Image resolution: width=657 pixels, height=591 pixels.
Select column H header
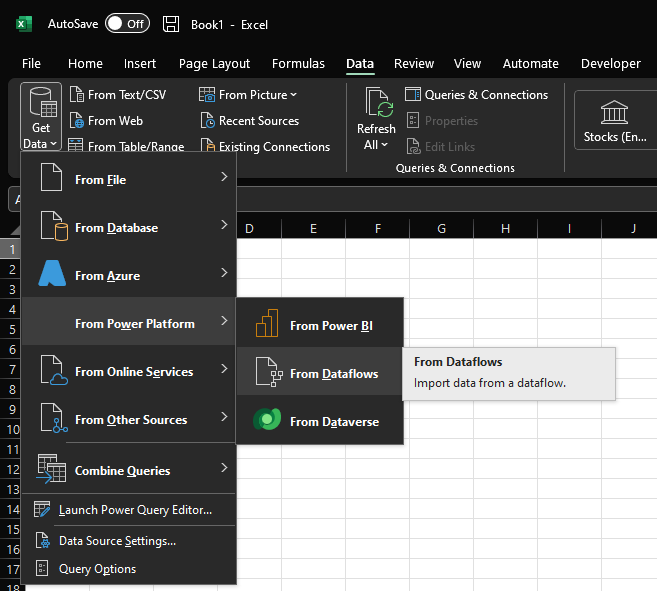pos(505,228)
